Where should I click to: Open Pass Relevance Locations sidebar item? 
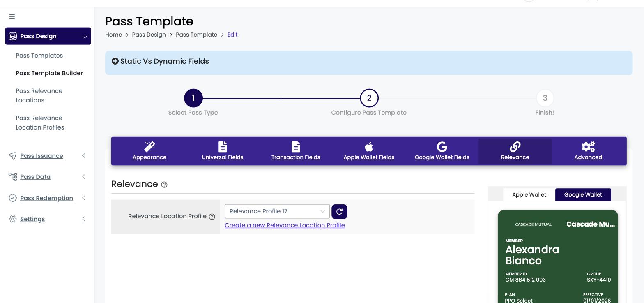(x=39, y=95)
